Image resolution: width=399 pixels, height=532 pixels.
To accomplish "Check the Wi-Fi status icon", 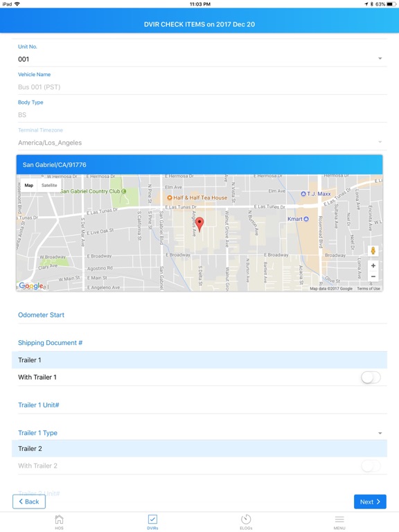I will point(17,4).
